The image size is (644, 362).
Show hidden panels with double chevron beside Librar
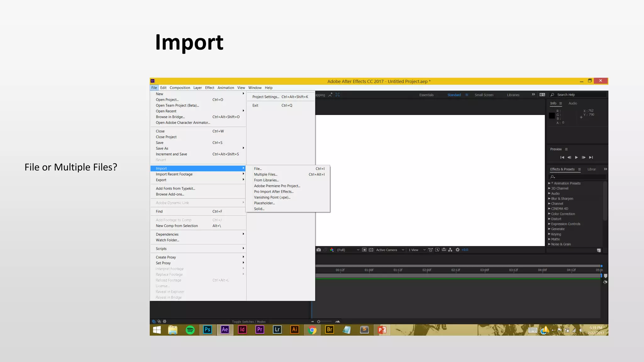pos(605,169)
